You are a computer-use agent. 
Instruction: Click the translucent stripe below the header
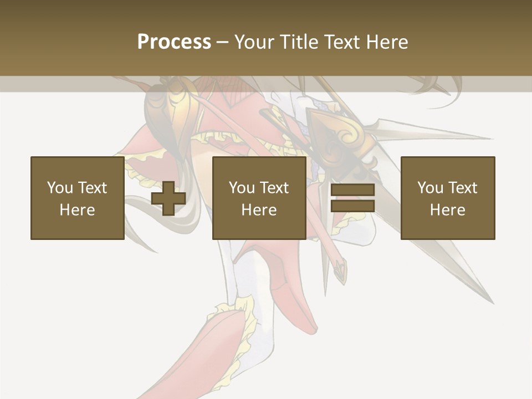pyautogui.click(x=266, y=84)
